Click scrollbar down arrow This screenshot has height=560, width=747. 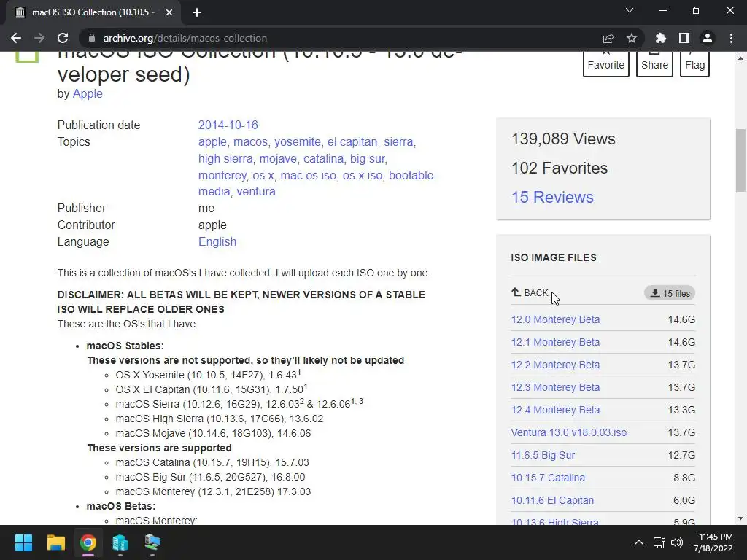click(x=740, y=518)
